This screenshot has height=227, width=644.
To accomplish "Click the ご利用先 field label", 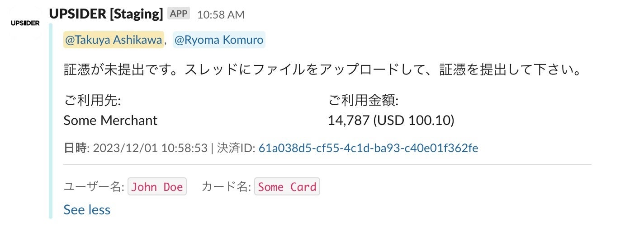I will click(x=92, y=101).
